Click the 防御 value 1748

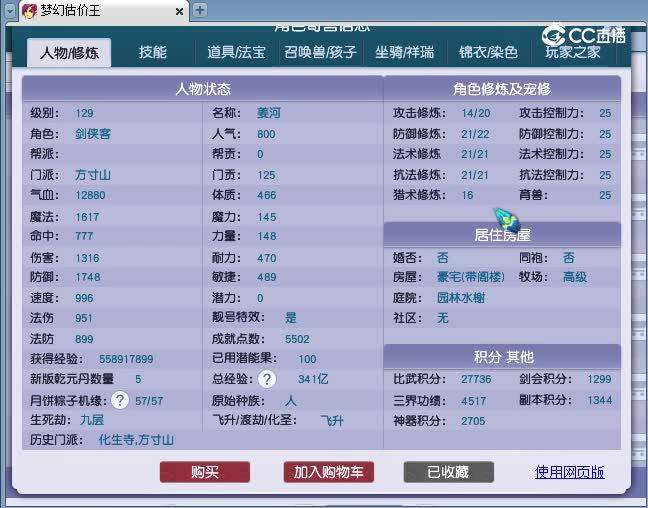point(88,277)
